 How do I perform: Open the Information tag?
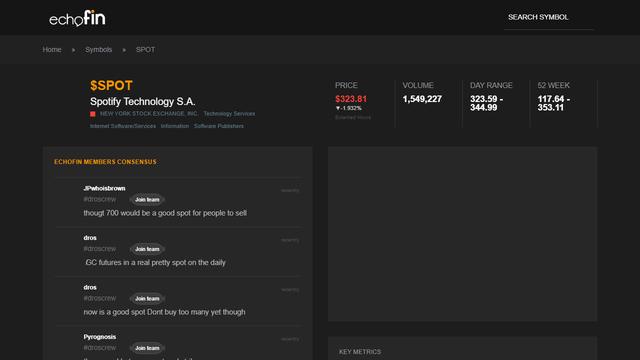[x=175, y=126]
